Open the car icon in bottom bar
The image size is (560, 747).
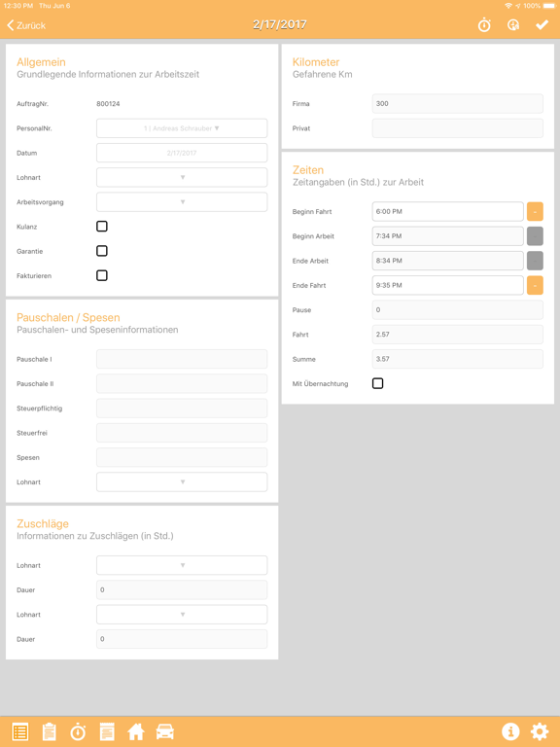[x=164, y=731]
